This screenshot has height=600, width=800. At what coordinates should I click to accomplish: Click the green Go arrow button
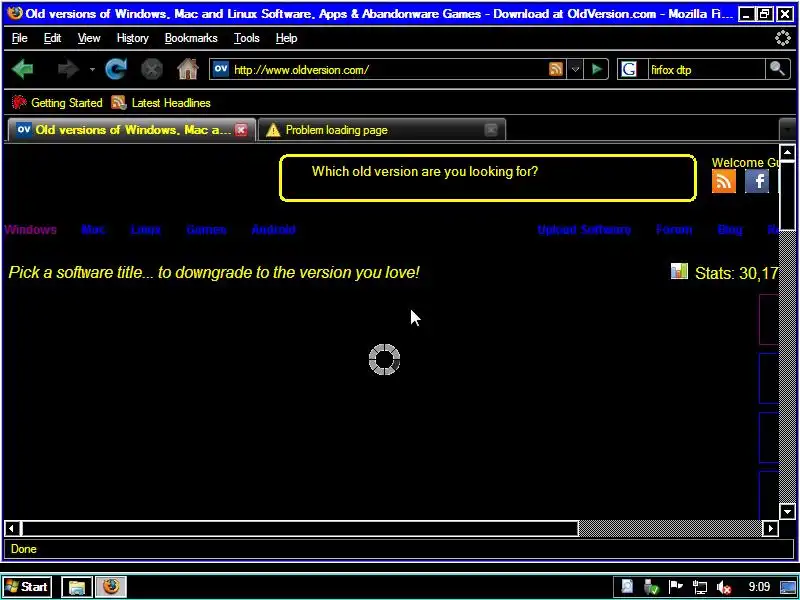[596, 69]
